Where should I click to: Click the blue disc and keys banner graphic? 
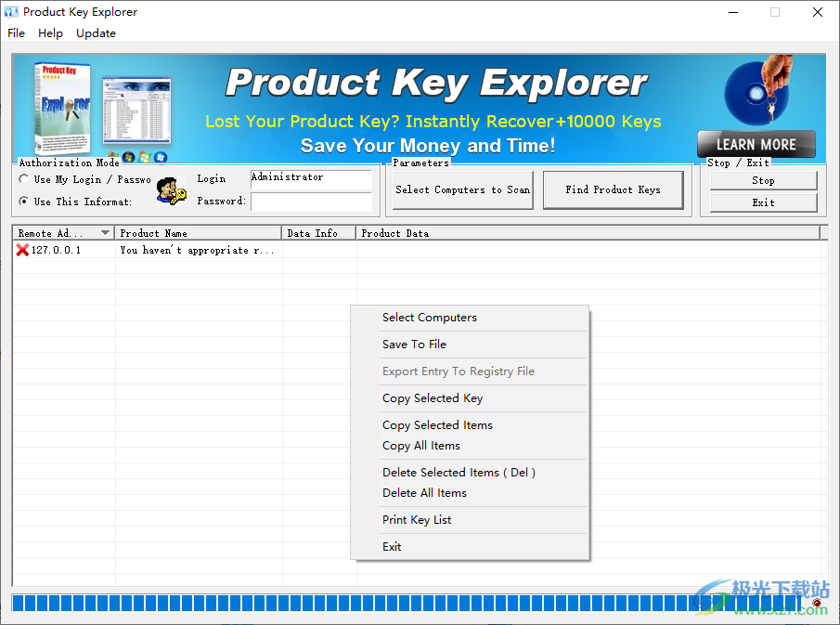point(758,90)
